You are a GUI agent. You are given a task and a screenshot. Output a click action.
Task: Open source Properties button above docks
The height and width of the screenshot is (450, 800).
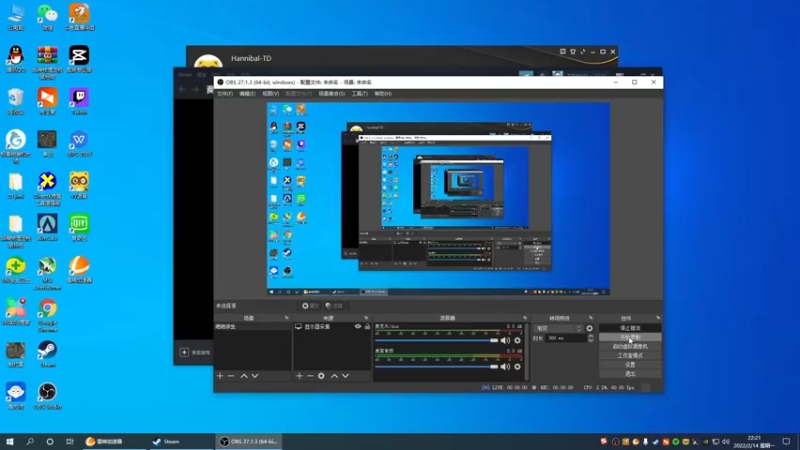[x=310, y=306]
